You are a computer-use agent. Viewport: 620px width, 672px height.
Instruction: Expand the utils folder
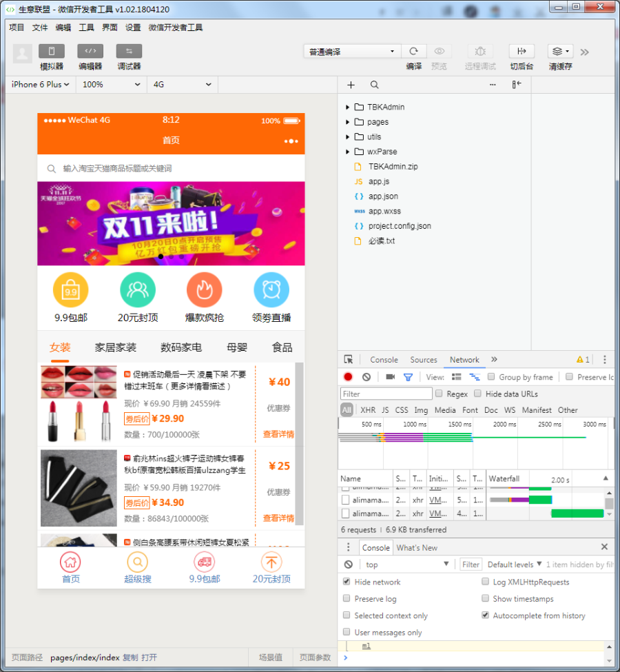point(347,137)
